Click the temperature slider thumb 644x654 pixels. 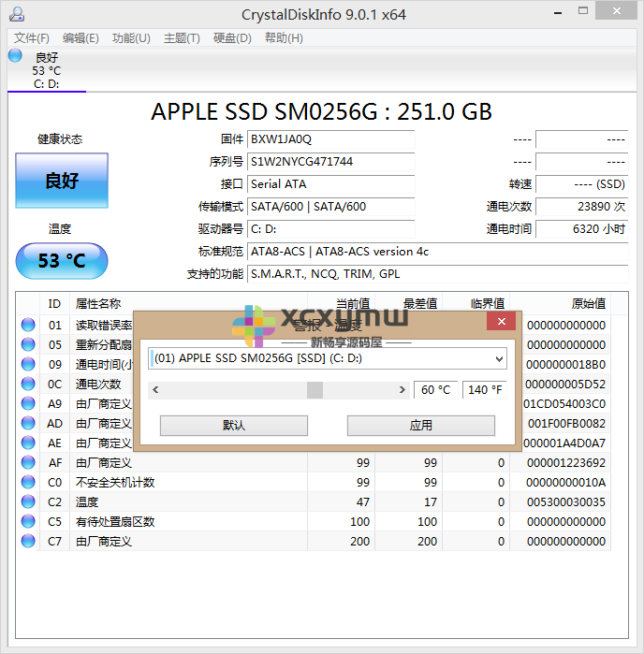(315, 390)
